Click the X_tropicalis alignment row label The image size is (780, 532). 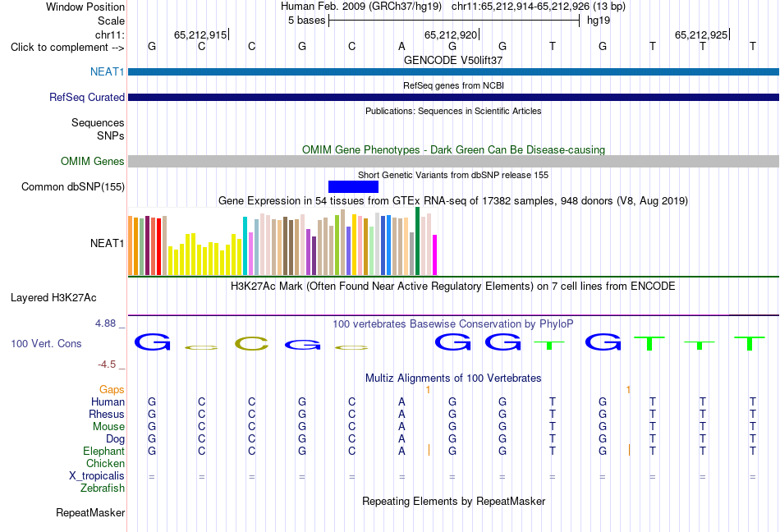tap(97, 476)
